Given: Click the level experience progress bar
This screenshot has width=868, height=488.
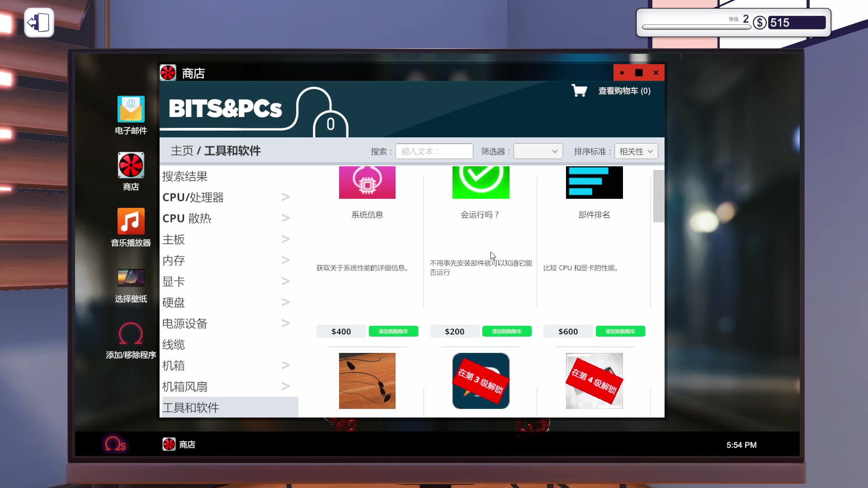Looking at the screenshot, I should coord(696,27).
